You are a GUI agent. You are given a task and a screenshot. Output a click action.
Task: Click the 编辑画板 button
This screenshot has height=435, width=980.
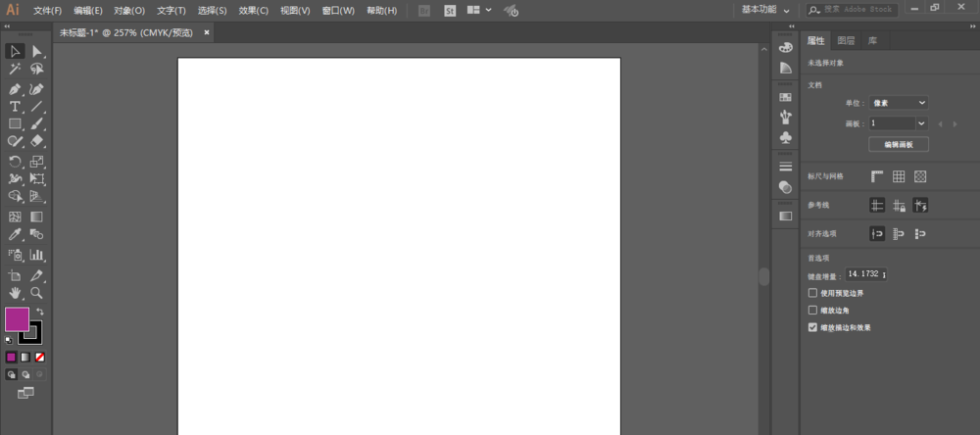click(898, 144)
